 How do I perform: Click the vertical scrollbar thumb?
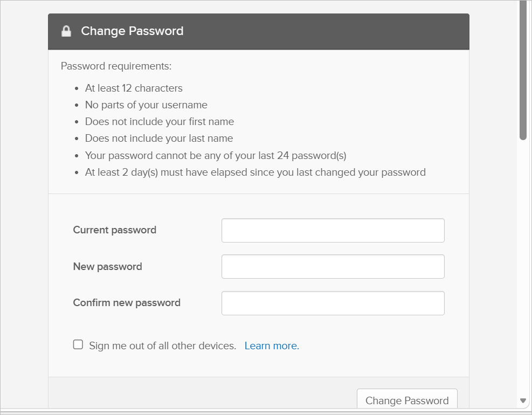tap(523, 70)
